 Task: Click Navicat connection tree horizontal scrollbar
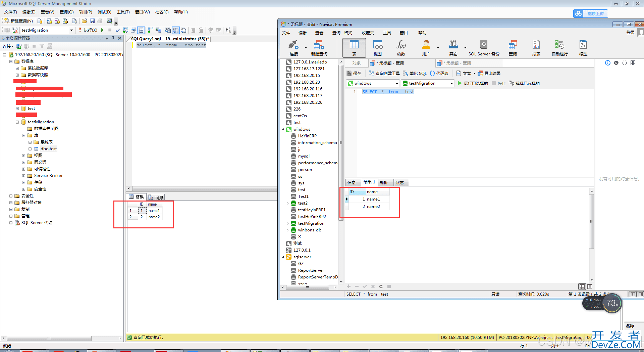point(307,287)
